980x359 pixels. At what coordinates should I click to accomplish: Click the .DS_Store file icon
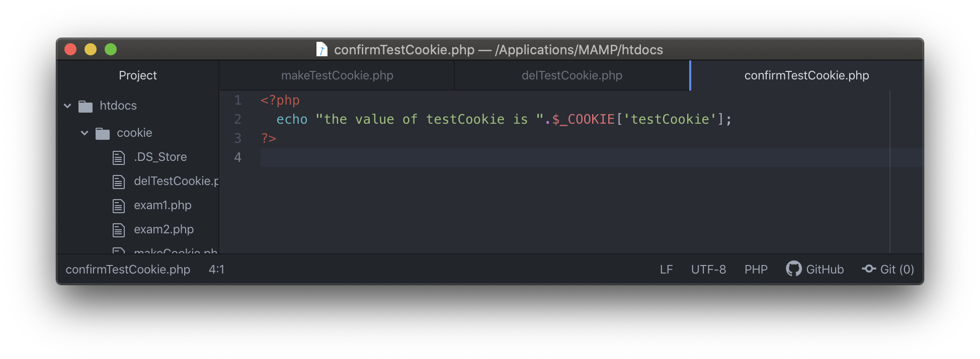click(119, 157)
